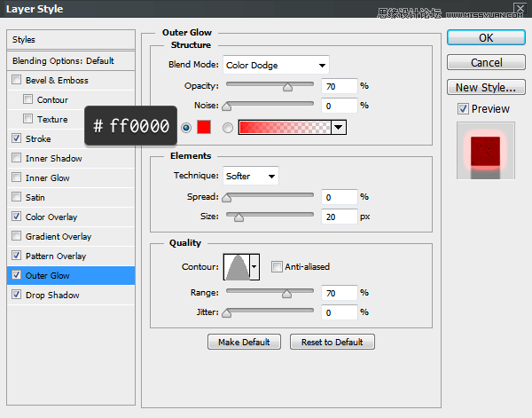Select the Drop Shadow effect label
Viewport: 532px width, 418px height.
tap(52, 295)
